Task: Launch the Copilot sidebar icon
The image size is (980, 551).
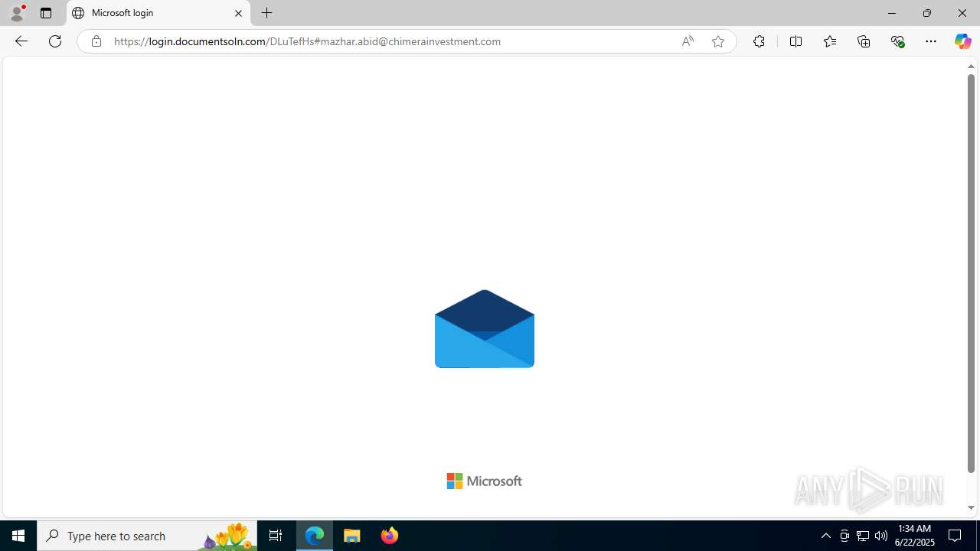Action: click(x=962, y=41)
